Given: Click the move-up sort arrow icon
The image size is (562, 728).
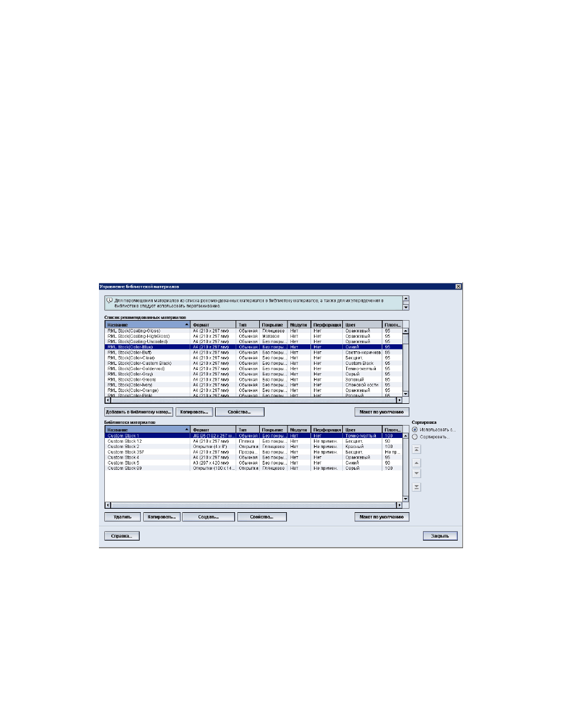Looking at the screenshot, I should click(416, 463).
